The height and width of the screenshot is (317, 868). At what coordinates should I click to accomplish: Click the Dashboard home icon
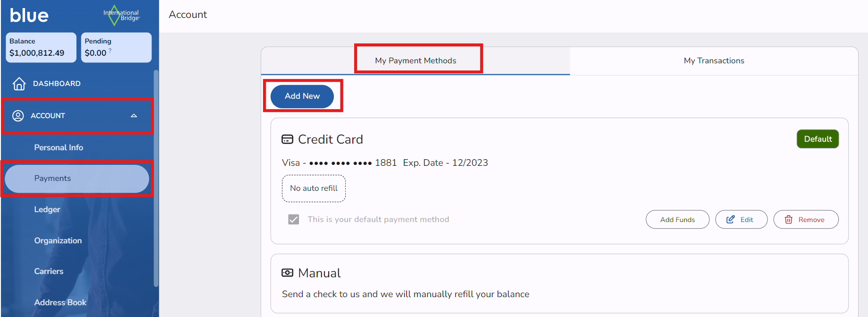pos(19,84)
